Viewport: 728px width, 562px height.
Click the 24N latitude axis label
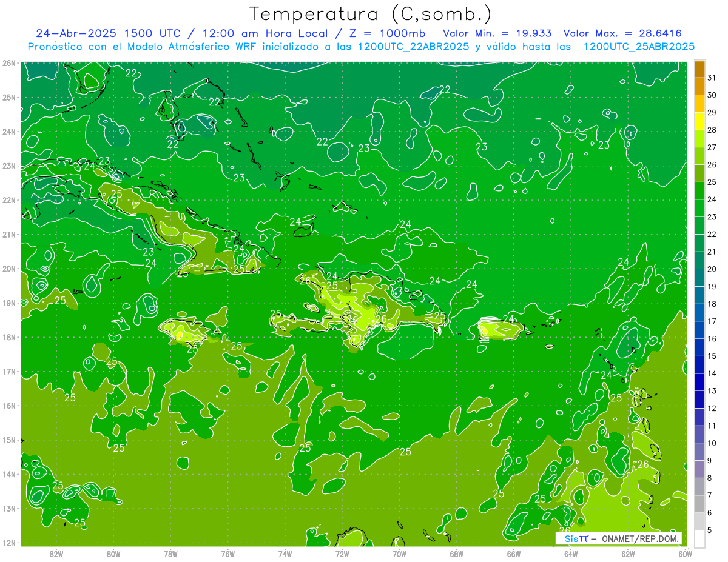pyautogui.click(x=8, y=132)
